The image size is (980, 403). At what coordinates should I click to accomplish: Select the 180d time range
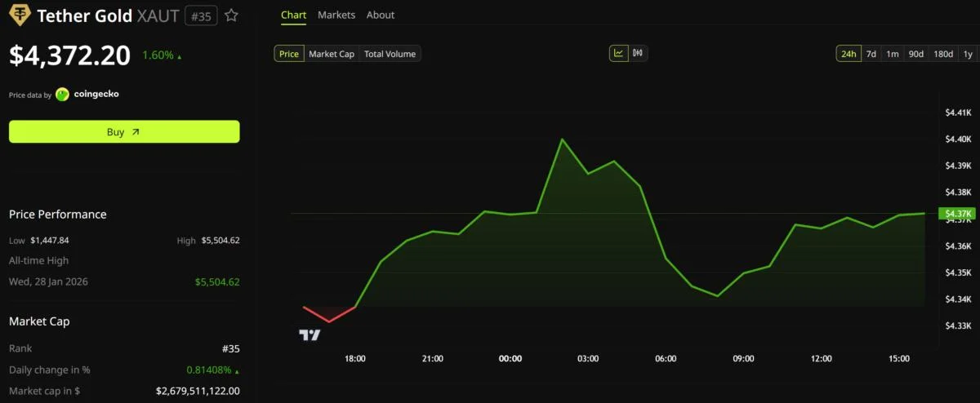[x=943, y=54]
